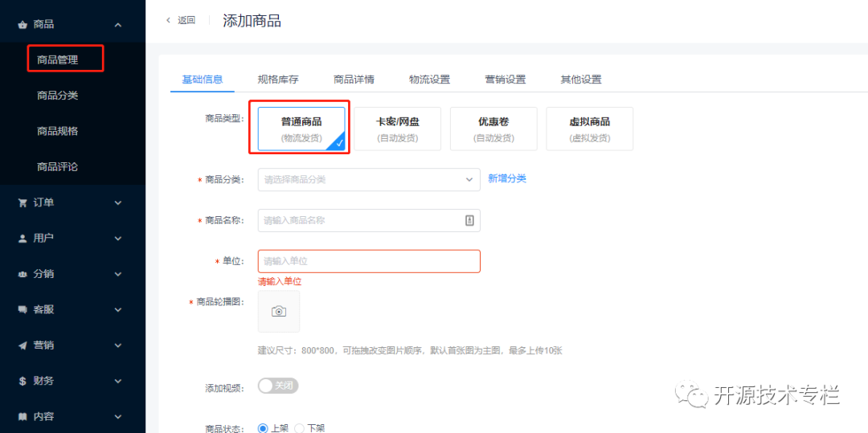Focus the 商品名称 input field
868x433 pixels.
[369, 220]
